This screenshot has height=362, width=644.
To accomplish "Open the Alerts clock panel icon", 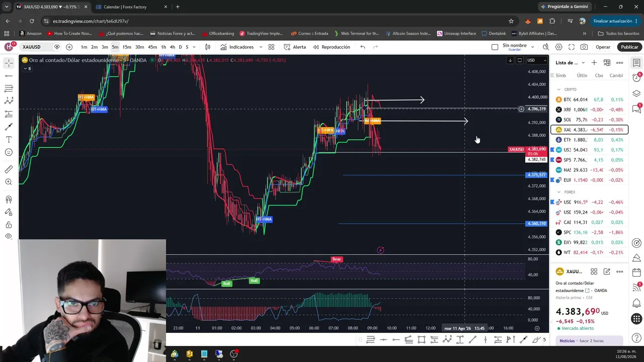I will click(636, 78).
